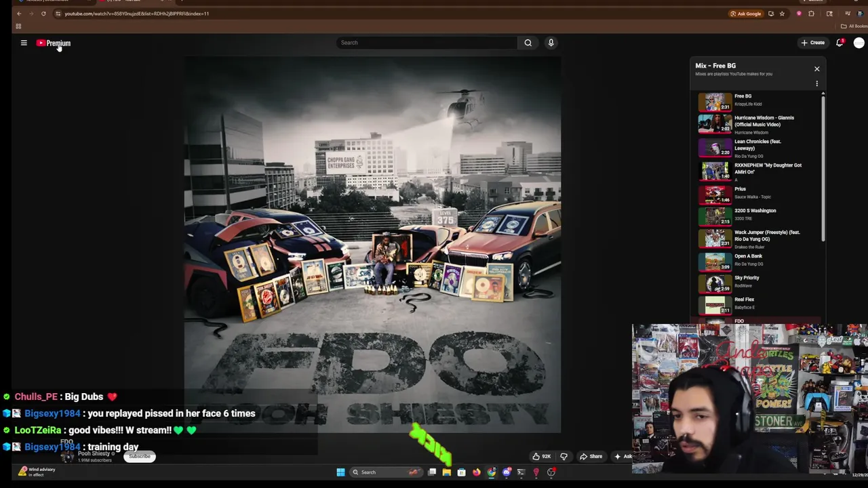Install or cast page icon beside Ask Google
Viewport: 868px width, 488px height.
coord(771,14)
